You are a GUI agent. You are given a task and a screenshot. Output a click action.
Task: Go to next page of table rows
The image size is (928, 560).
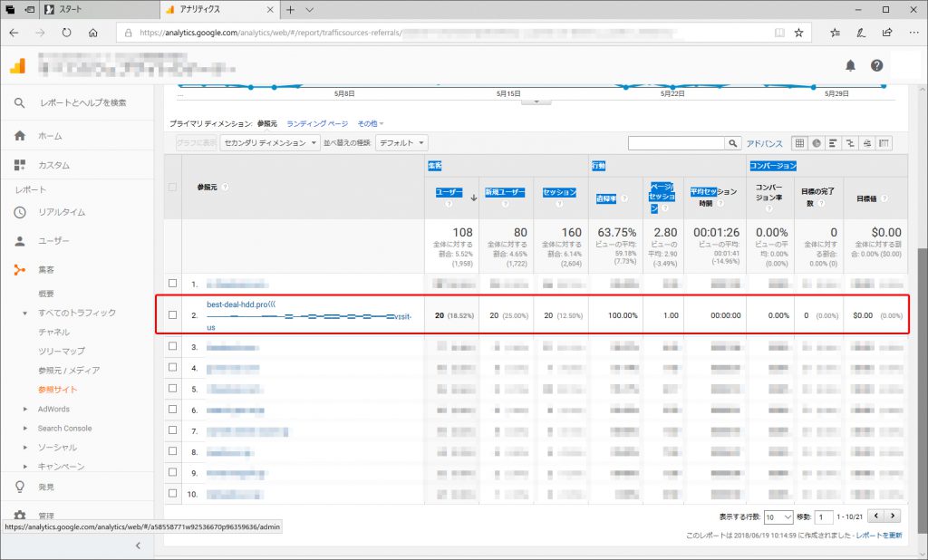tap(893, 516)
